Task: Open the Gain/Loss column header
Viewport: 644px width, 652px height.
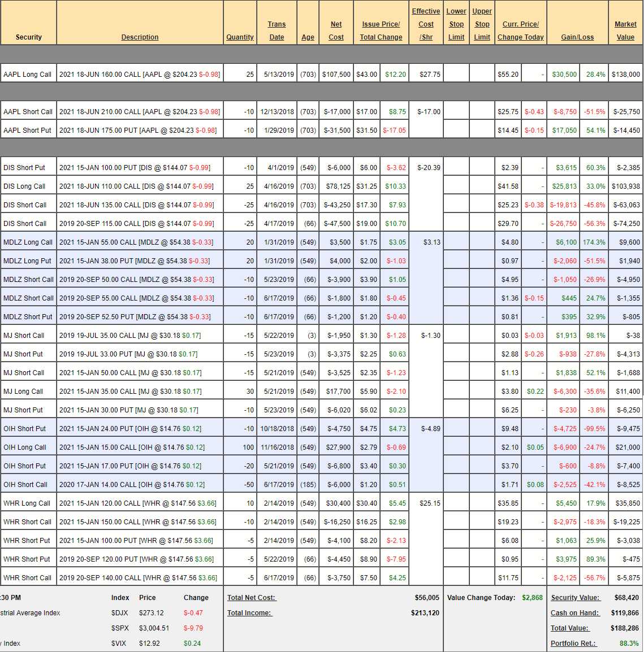Action: pyautogui.click(x=577, y=37)
